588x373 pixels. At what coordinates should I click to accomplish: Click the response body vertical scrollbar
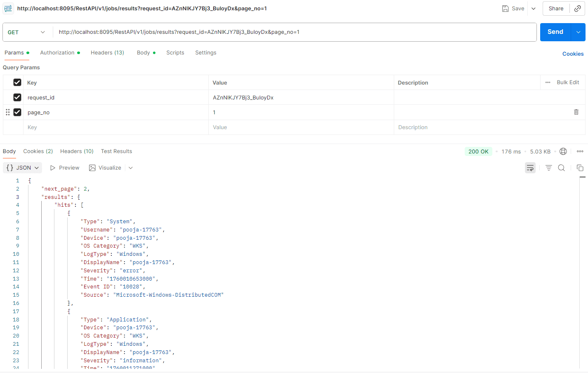coord(582,272)
